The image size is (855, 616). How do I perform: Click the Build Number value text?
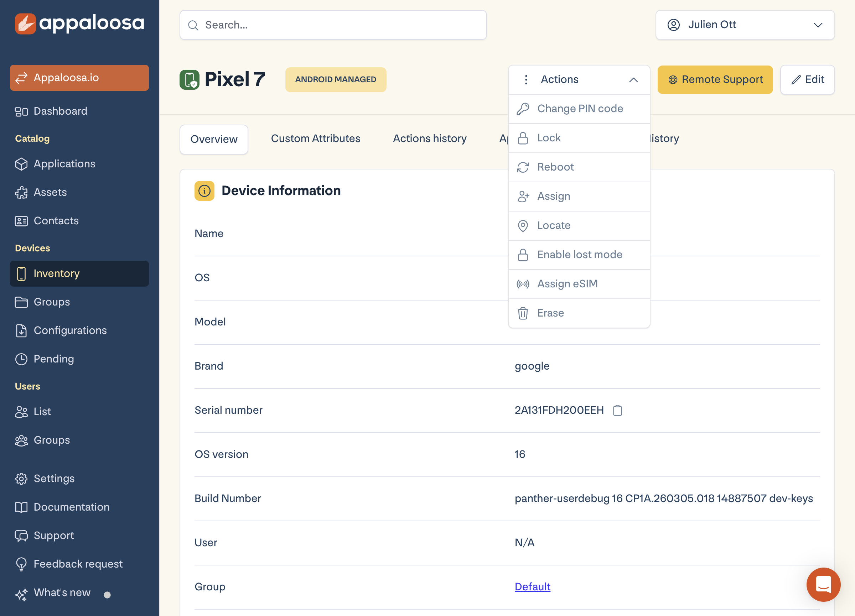(x=663, y=498)
